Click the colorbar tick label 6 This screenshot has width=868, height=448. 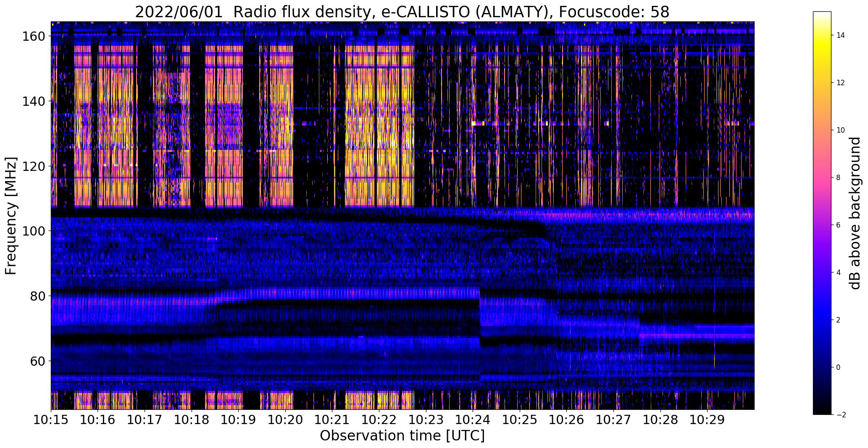point(838,225)
